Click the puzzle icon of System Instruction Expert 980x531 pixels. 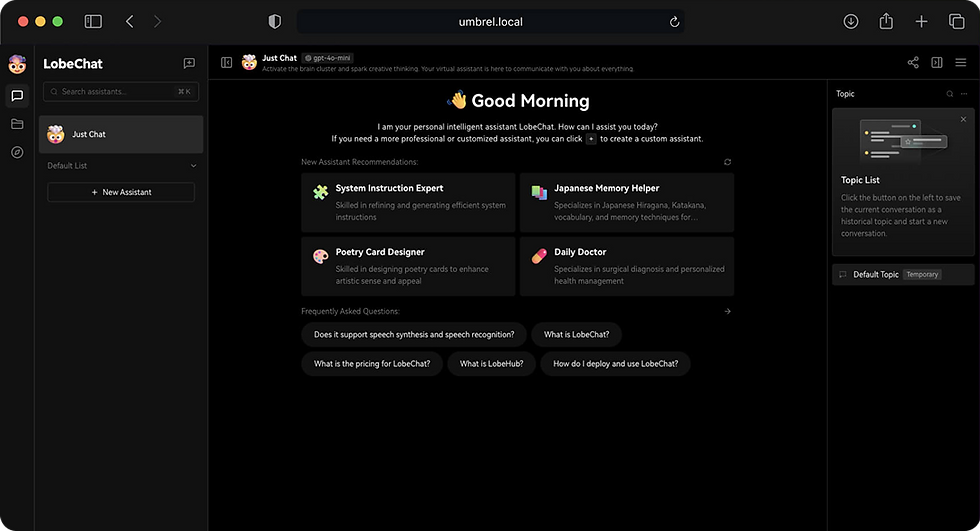tap(321, 192)
